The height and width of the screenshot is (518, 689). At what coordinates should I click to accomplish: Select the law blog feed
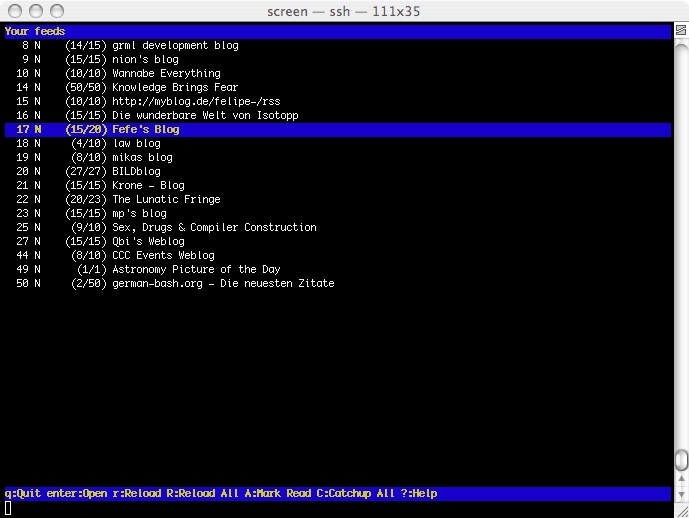[x=337, y=144]
